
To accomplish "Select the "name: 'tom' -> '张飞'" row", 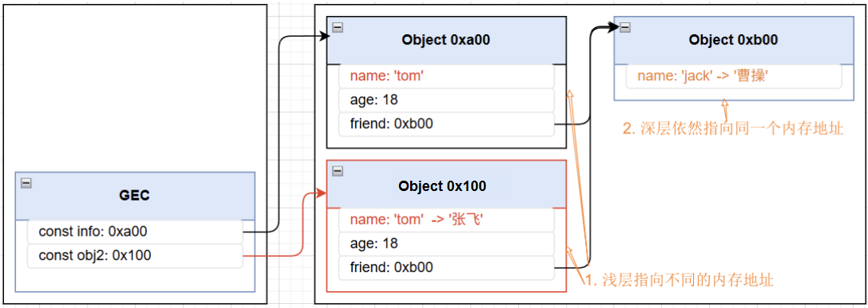I will pos(446,220).
